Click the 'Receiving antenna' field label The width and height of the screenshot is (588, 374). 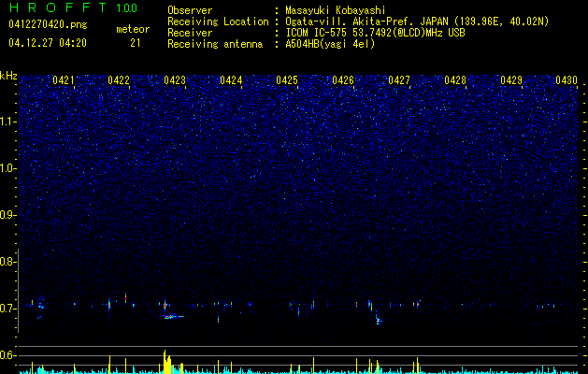point(215,44)
